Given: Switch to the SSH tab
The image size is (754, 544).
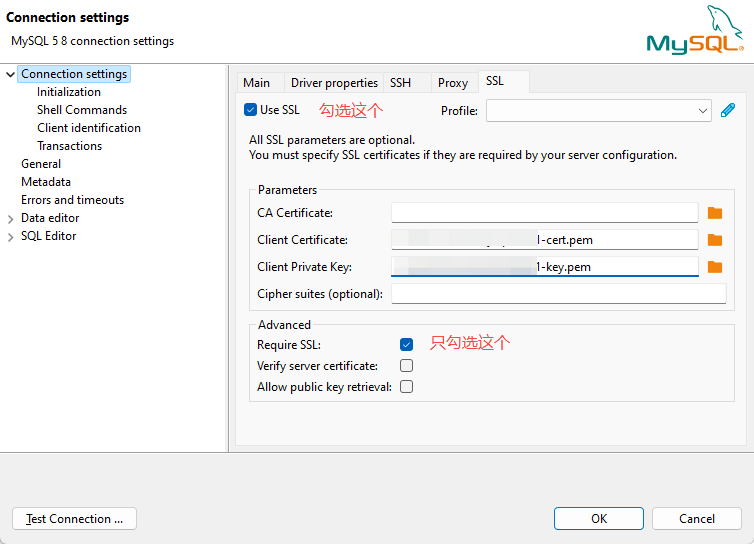Looking at the screenshot, I should [400, 83].
